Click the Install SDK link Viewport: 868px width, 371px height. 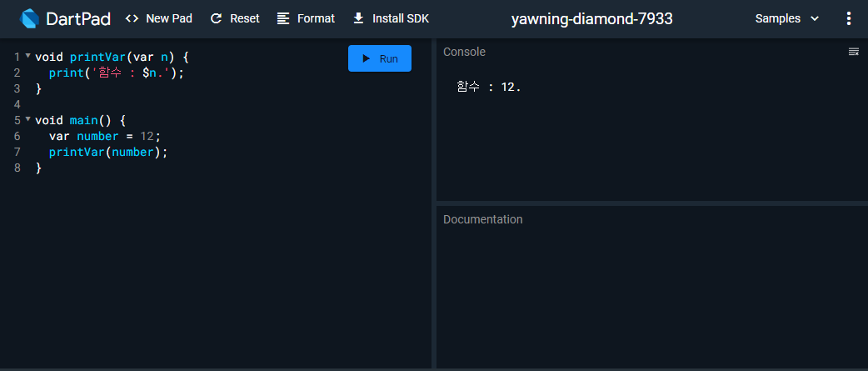[391, 18]
